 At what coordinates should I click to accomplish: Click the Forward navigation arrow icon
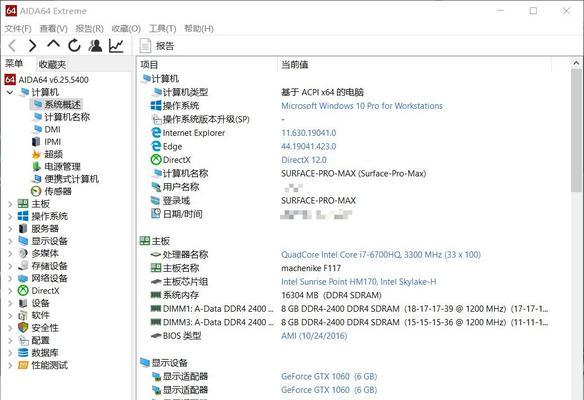click(x=32, y=46)
